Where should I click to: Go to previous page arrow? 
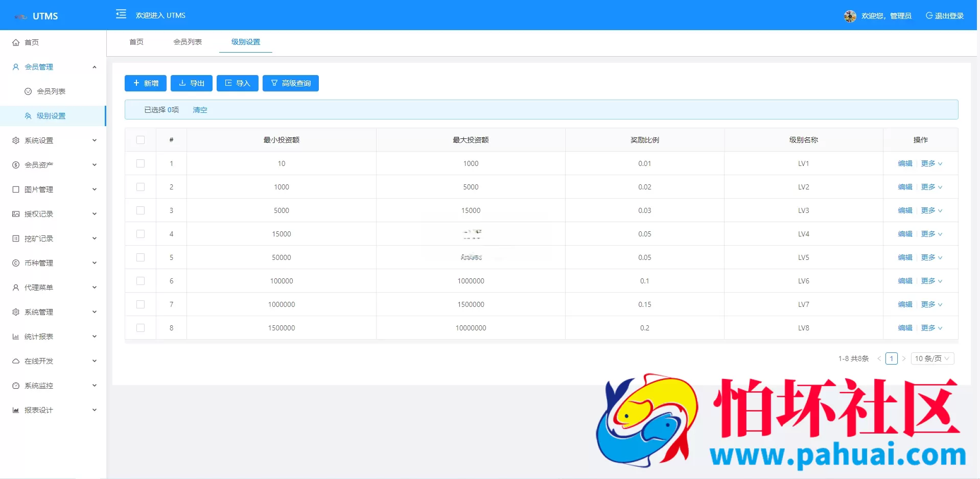click(879, 358)
